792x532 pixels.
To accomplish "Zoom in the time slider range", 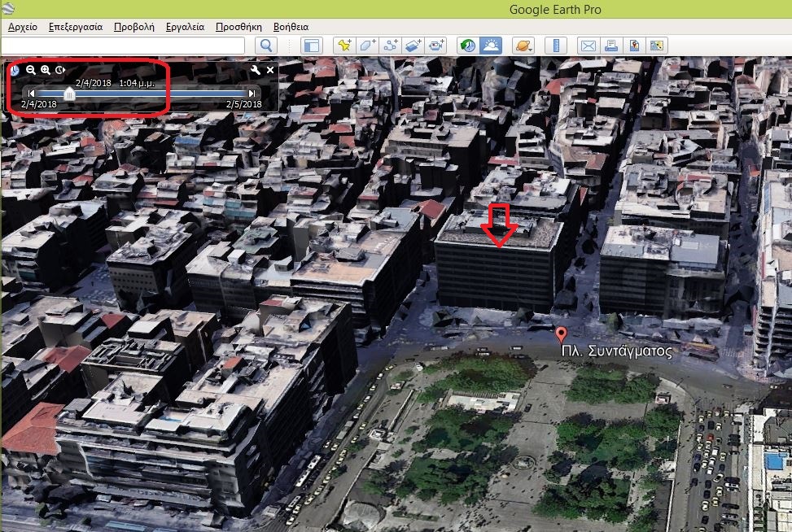I will click(x=46, y=70).
